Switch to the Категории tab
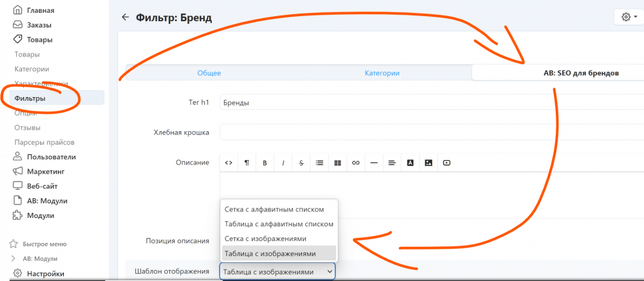This screenshot has height=281, width=644. tap(382, 73)
